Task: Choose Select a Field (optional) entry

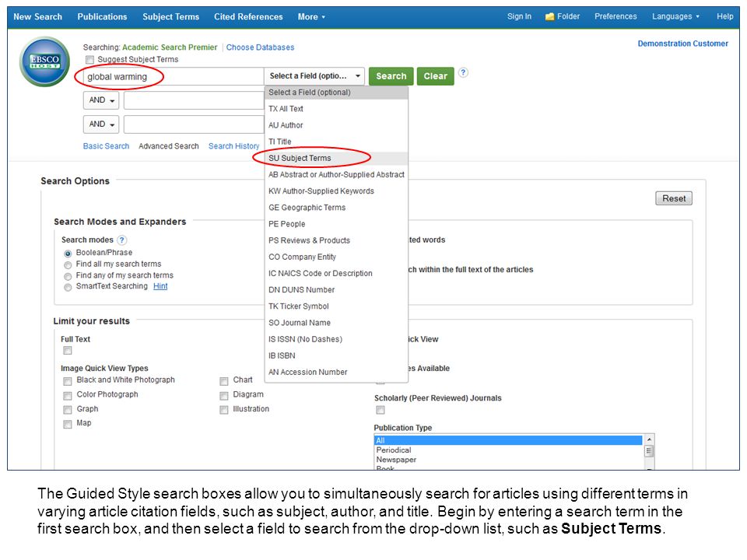Action: [x=336, y=93]
